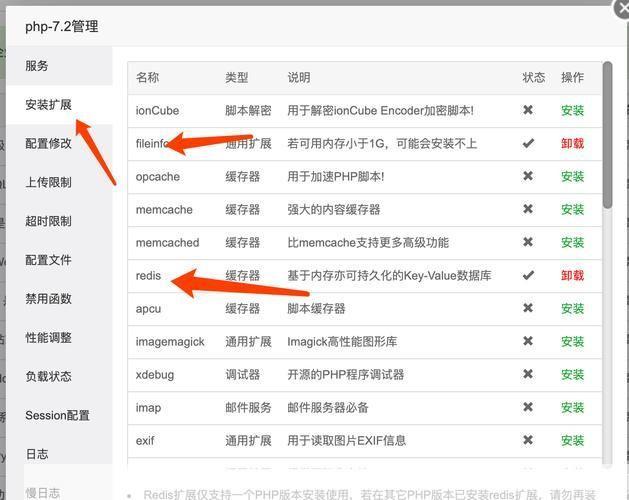The image size is (629, 500).
Task: Click the opcache extension name
Action: [158, 177]
